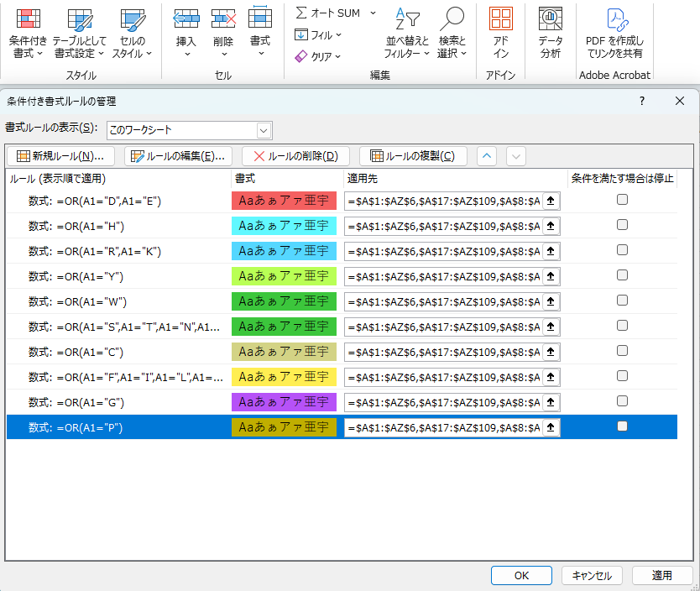Image resolution: width=700 pixels, height=591 pixels.
Task: Check stop-if-true for the "H" rule
Action: pyautogui.click(x=622, y=224)
